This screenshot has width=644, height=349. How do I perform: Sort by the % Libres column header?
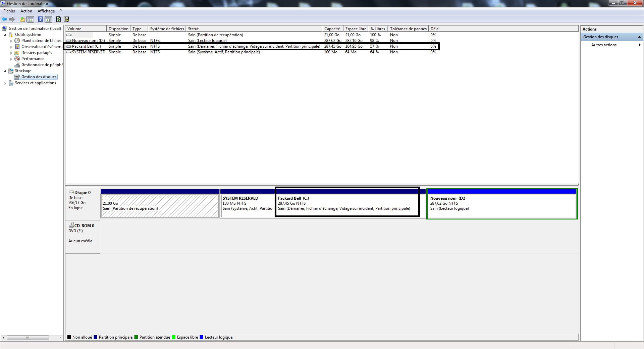coord(378,29)
